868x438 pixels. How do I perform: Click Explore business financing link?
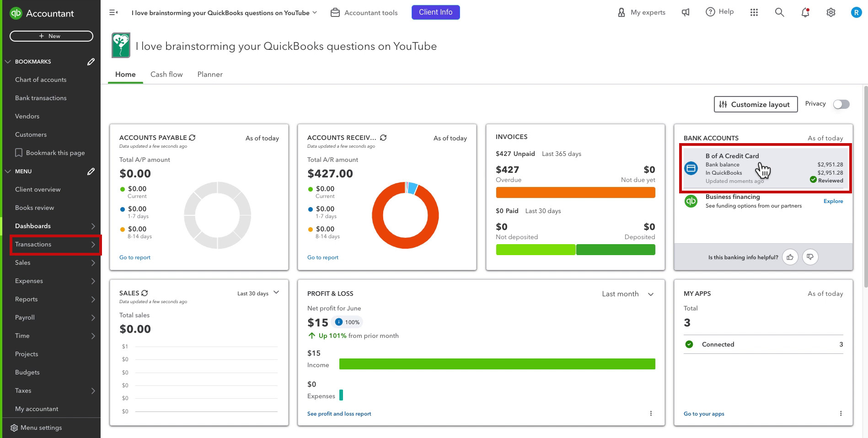pyautogui.click(x=833, y=201)
